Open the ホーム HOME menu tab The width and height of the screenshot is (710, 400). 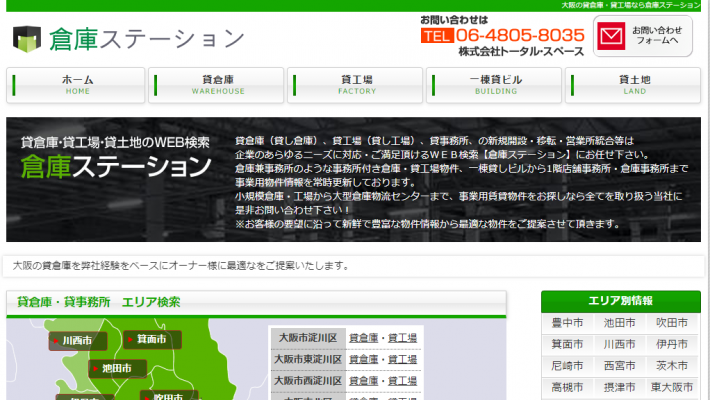76,85
